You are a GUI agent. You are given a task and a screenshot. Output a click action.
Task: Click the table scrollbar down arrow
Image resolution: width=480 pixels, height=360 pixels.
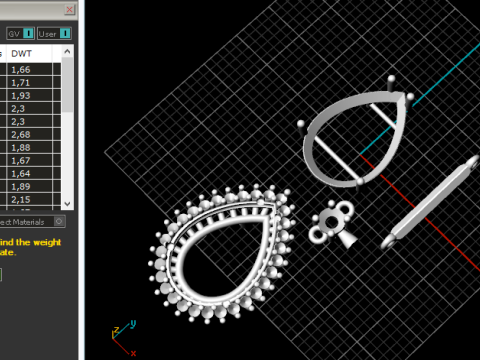[x=67, y=204]
